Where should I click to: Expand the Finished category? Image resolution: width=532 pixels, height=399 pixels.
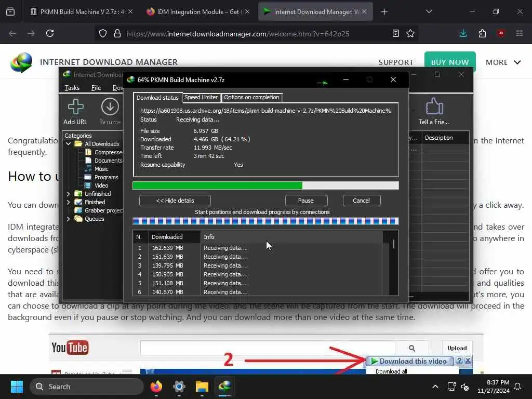(68, 202)
